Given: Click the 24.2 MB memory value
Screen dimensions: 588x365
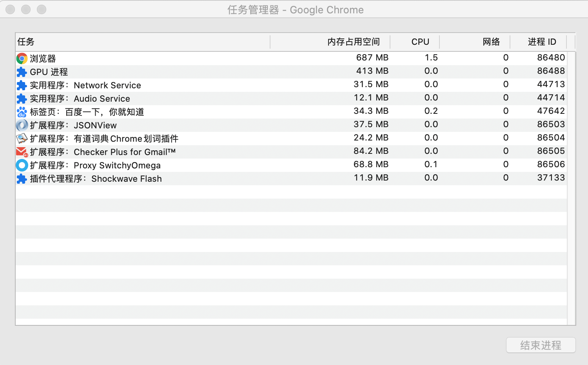Looking at the screenshot, I should click(x=371, y=138).
